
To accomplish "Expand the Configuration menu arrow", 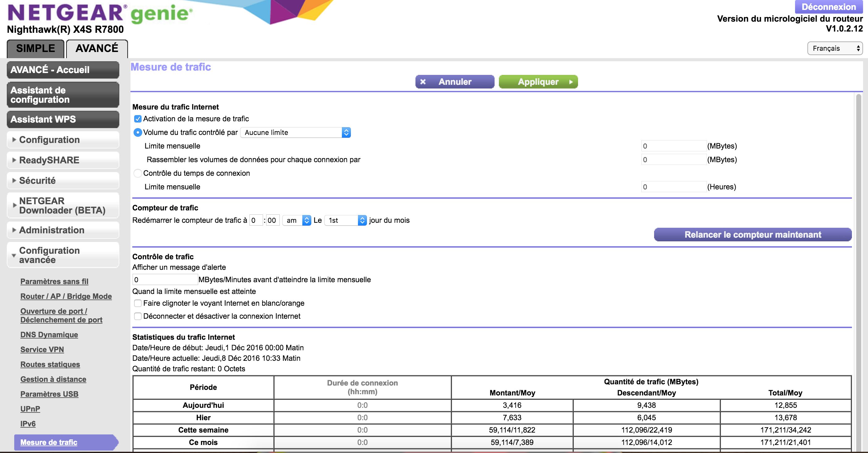I will coord(14,140).
